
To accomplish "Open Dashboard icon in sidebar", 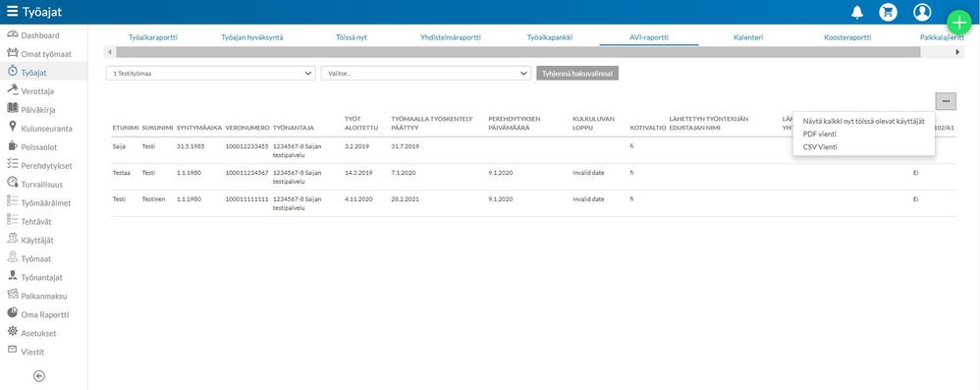I will click(x=13, y=35).
